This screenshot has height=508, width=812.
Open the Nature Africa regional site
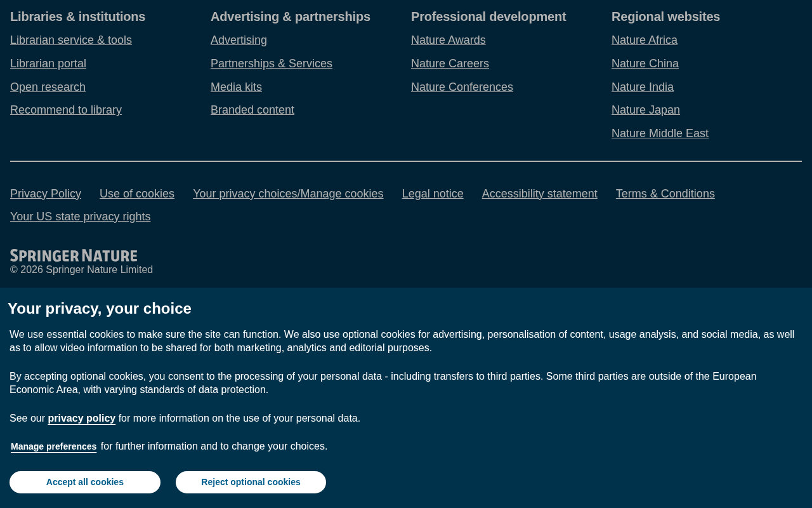[x=645, y=40]
